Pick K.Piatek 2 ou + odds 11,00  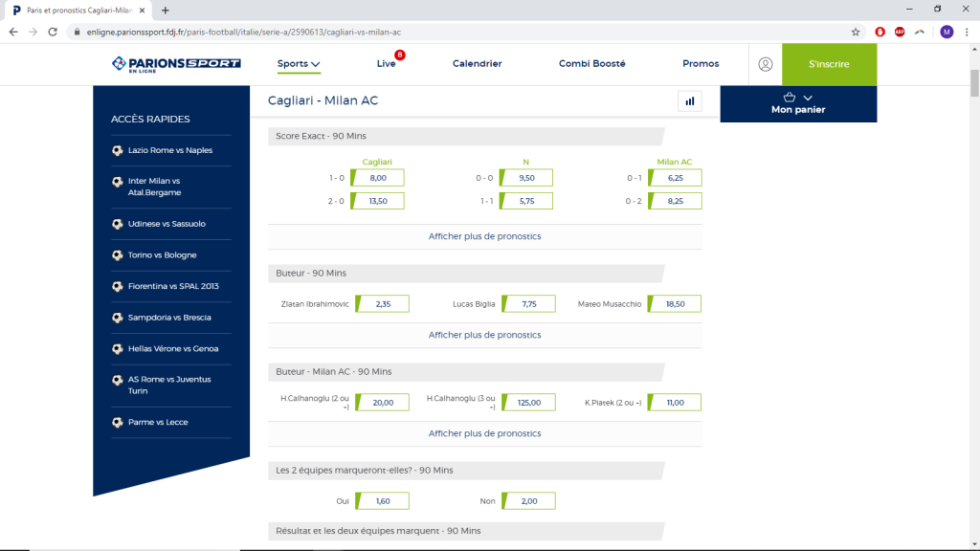[675, 403]
